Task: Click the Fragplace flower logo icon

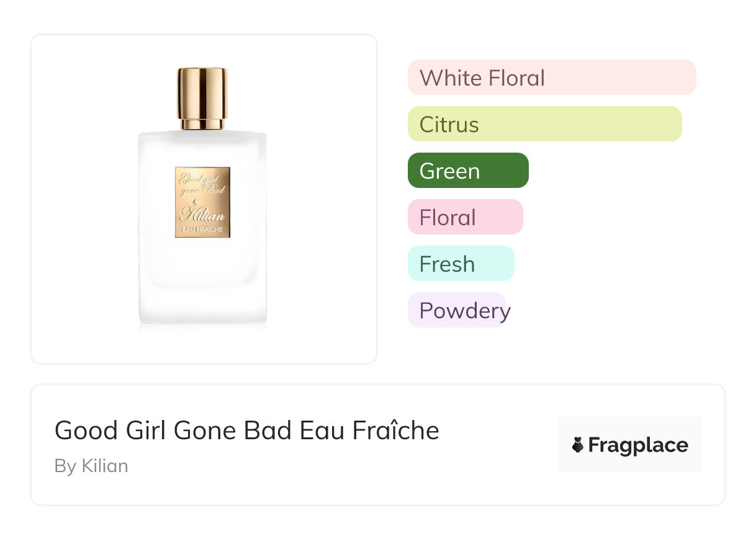Action: pyautogui.click(x=578, y=445)
